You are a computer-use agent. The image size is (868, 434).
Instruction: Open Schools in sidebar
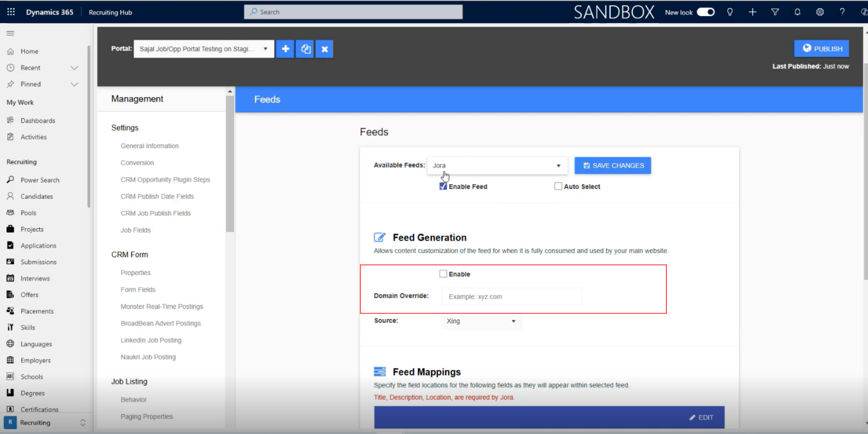pyautogui.click(x=32, y=377)
